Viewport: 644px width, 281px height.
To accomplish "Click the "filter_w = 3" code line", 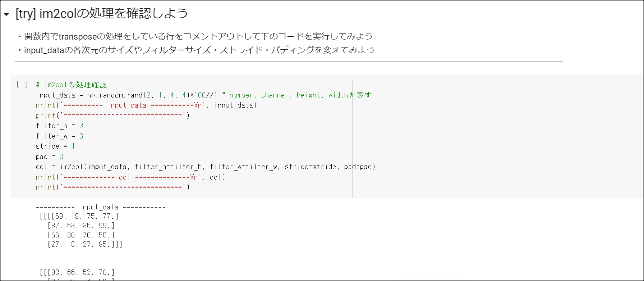I will pos(59,136).
